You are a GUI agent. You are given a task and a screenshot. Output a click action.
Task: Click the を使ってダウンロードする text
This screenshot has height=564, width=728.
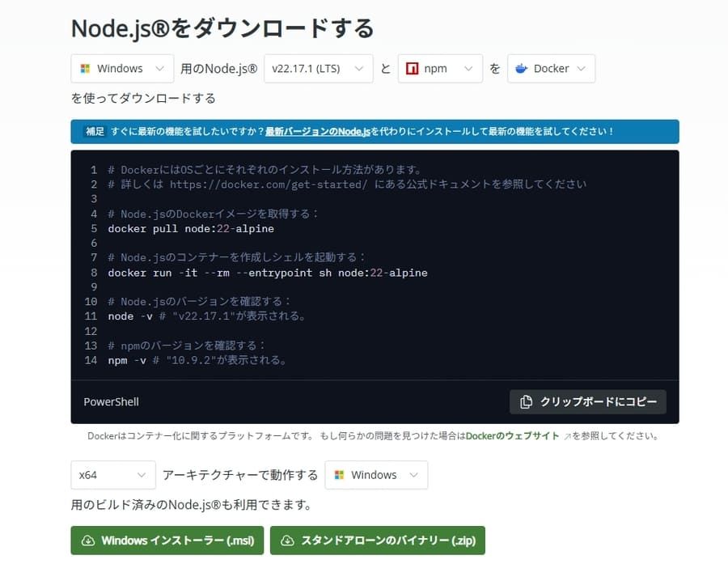point(143,99)
